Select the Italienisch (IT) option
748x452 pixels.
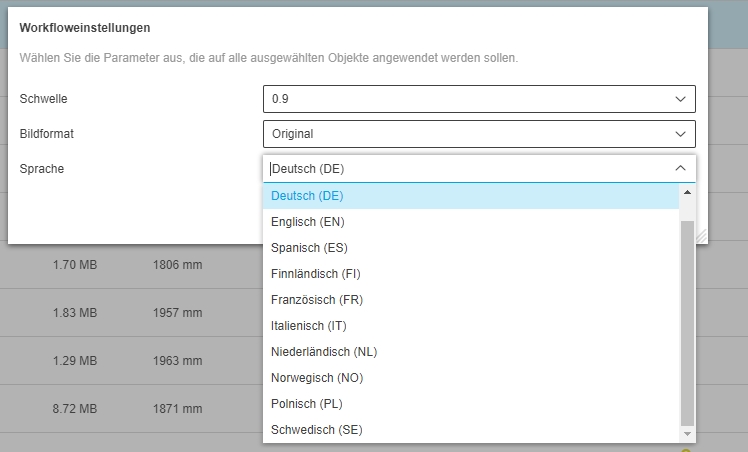coord(309,326)
